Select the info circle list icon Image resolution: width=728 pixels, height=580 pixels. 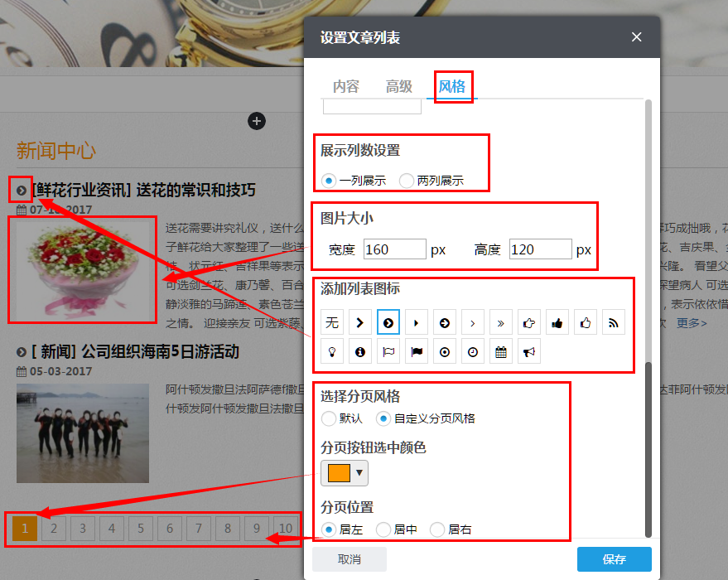359,350
